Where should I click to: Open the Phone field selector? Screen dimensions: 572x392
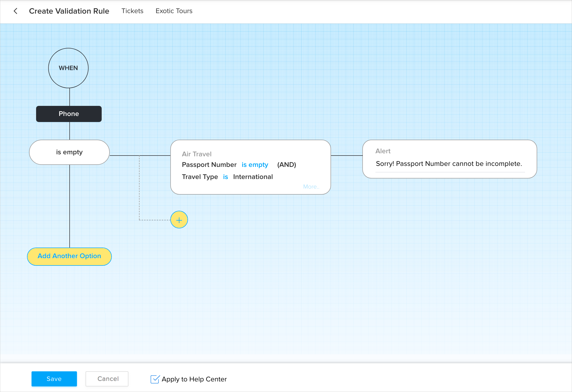coord(69,114)
